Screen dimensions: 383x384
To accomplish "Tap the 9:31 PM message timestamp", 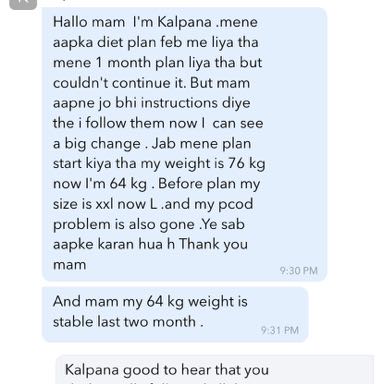I will pyautogui.click(x=280, y=330).
